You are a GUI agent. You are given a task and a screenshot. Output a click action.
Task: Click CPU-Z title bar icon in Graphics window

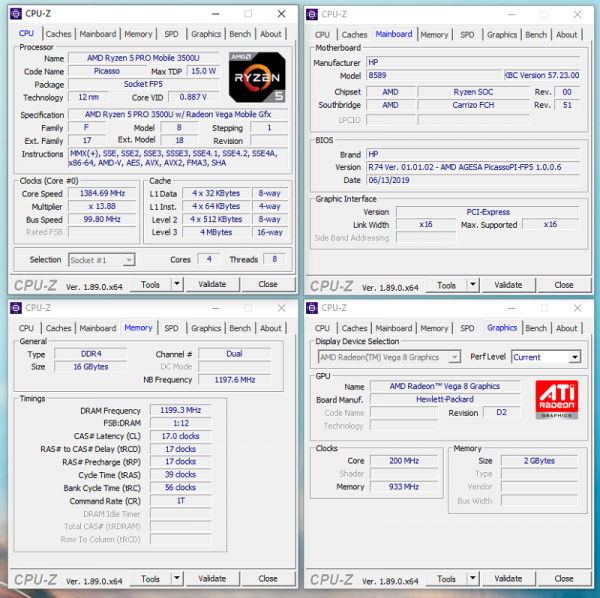[311, 308]
